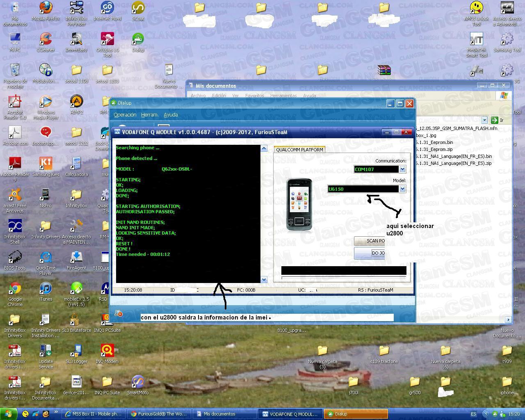
Task: Open the Papelera de reciclaje icon
Action: coord(15,76)
